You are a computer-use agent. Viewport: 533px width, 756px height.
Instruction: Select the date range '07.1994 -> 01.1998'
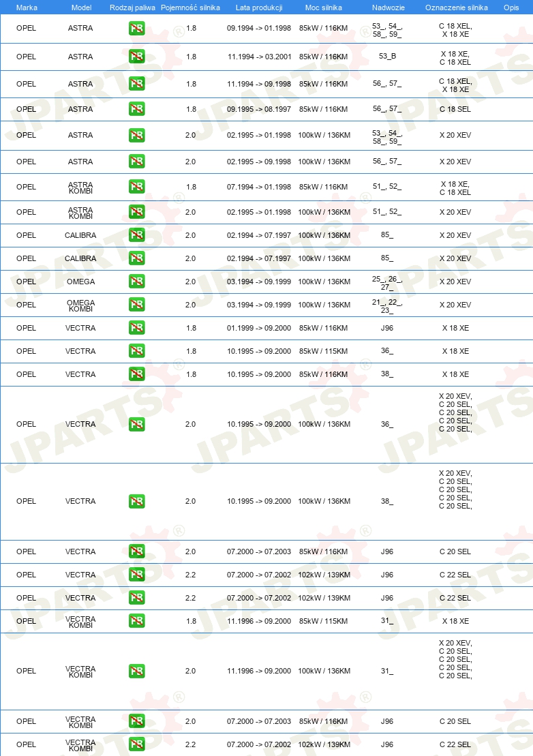[259, 187]
